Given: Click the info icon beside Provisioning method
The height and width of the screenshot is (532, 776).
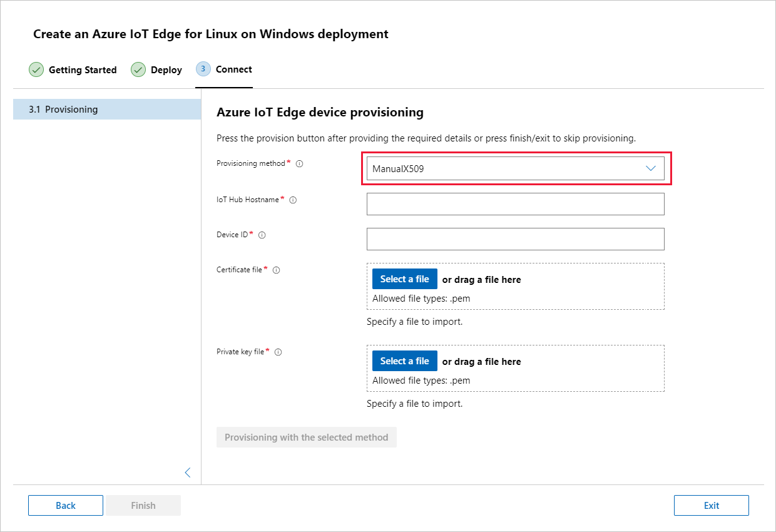Looking at the screenshot, I should 299,163.
